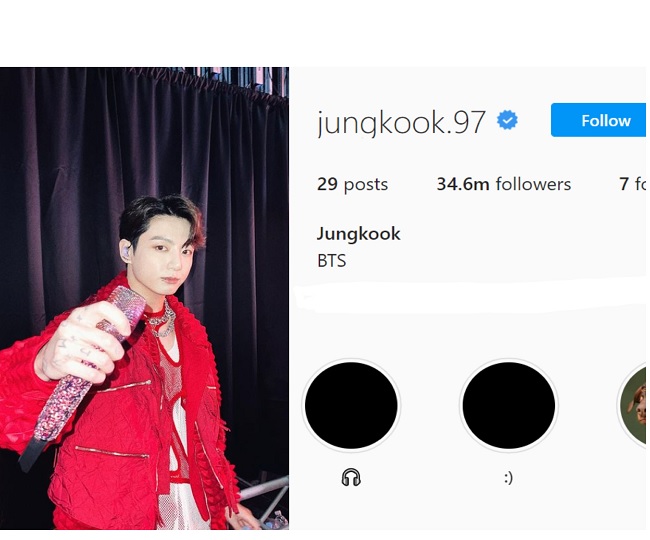Click the silver chain necklace in the photo
Screen dimensions: 650x540
[162, 319]
